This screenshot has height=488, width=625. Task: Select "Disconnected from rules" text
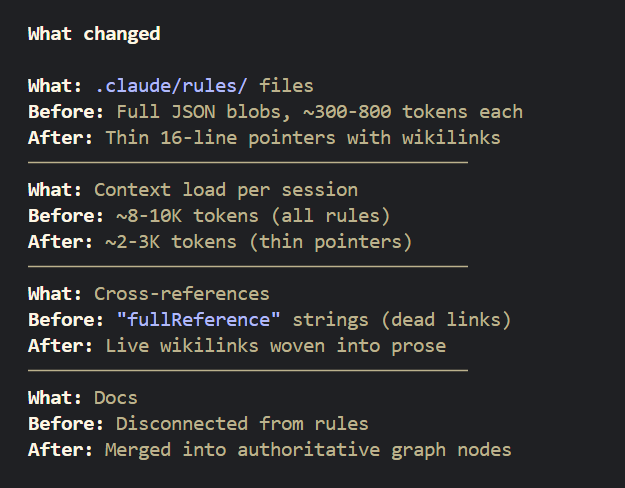[242, 424]
